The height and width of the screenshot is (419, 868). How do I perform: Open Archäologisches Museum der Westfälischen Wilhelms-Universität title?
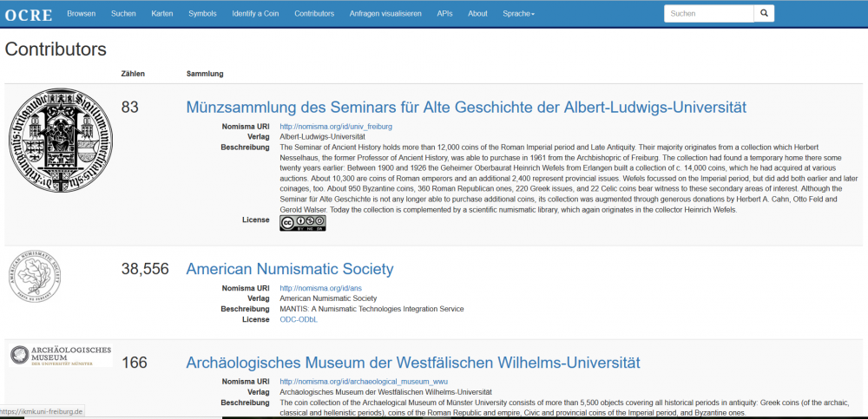pos(413,363)
